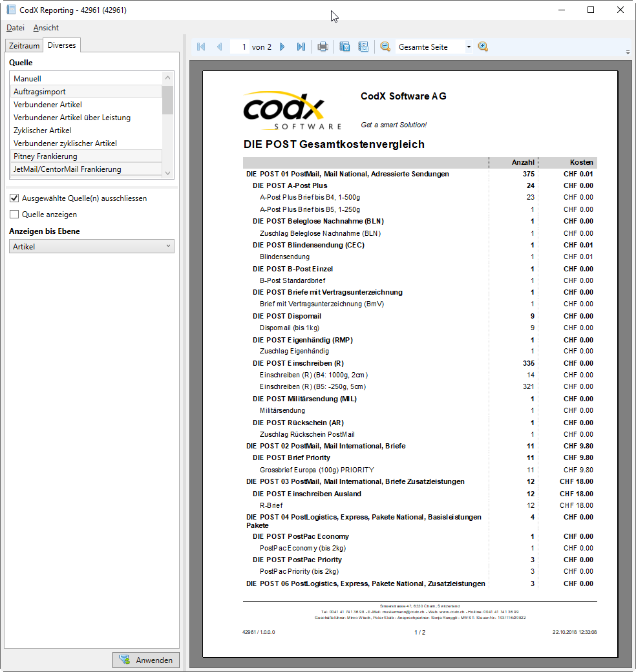Open the 'Gesamte Seite' zoom dropdown
The image size is (636, 672).
(469, 47)
